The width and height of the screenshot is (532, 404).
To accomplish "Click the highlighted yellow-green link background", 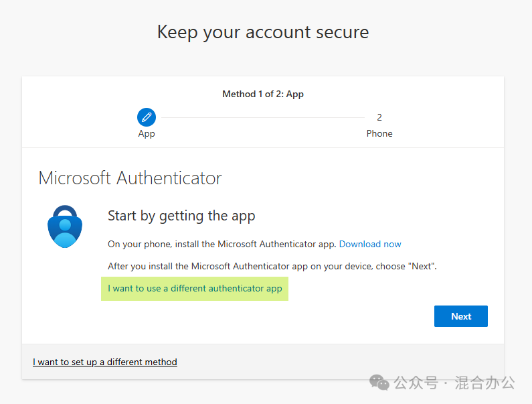I will [195, 289].
